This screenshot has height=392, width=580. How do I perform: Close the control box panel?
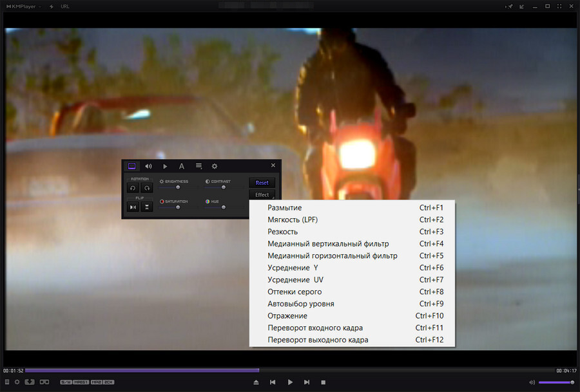coord(273,165)
